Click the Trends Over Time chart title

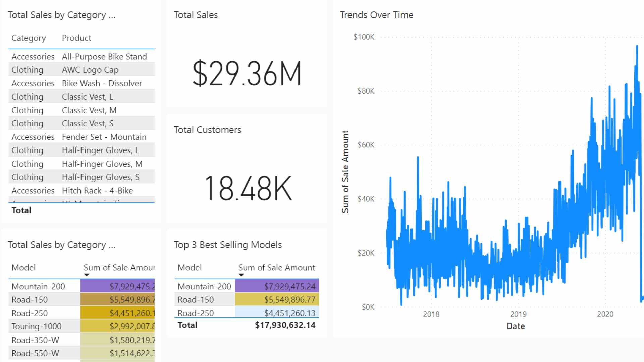tap(376, 15)
